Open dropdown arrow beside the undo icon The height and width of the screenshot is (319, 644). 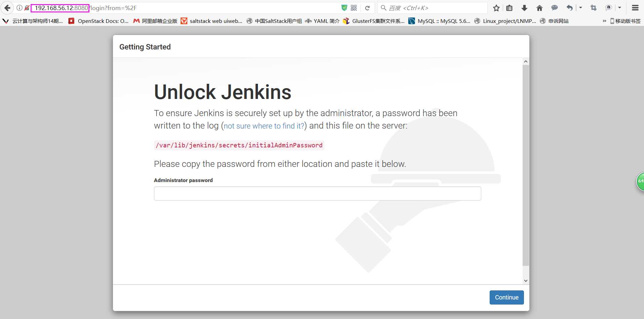pos(580,8)
